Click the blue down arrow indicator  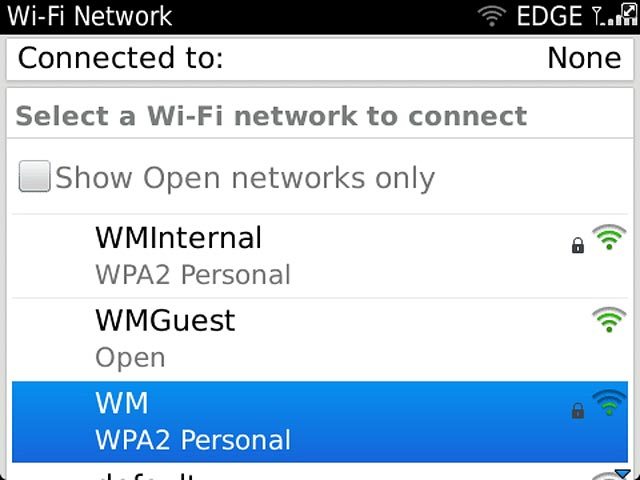pos(623,474)
